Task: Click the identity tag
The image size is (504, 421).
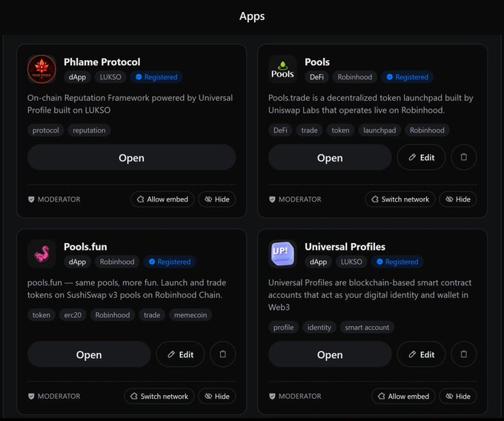Action: pos(319,328)
